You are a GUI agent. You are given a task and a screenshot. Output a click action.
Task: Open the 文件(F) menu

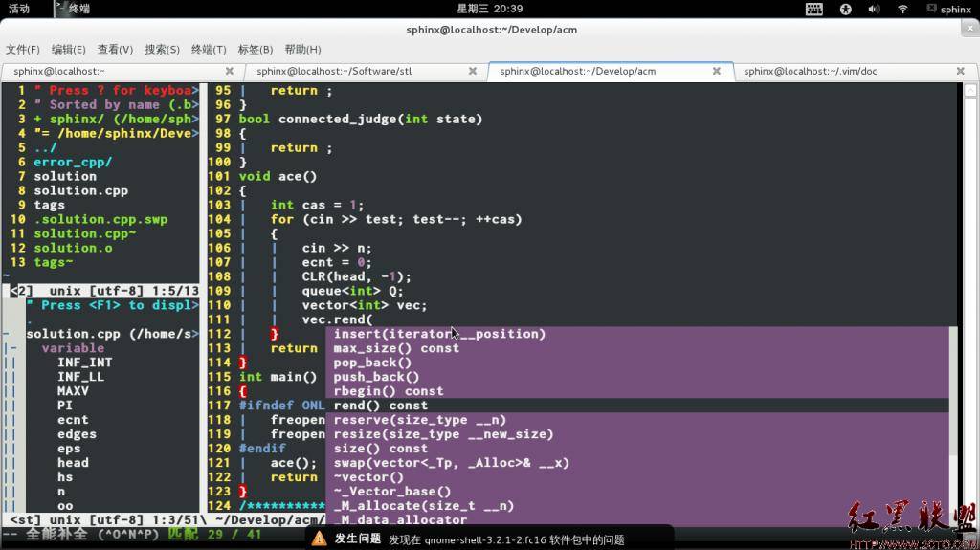pyautogui.click(x=23, y=50)
